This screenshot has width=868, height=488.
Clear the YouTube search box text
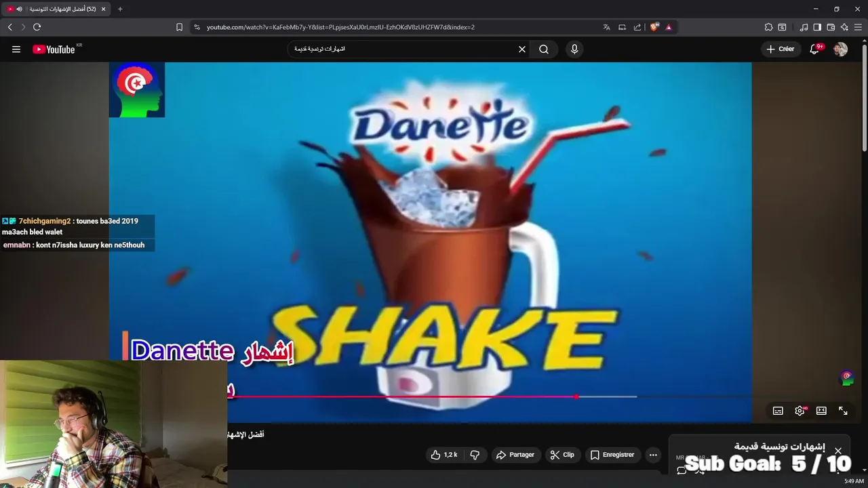[x=522, y=49]
